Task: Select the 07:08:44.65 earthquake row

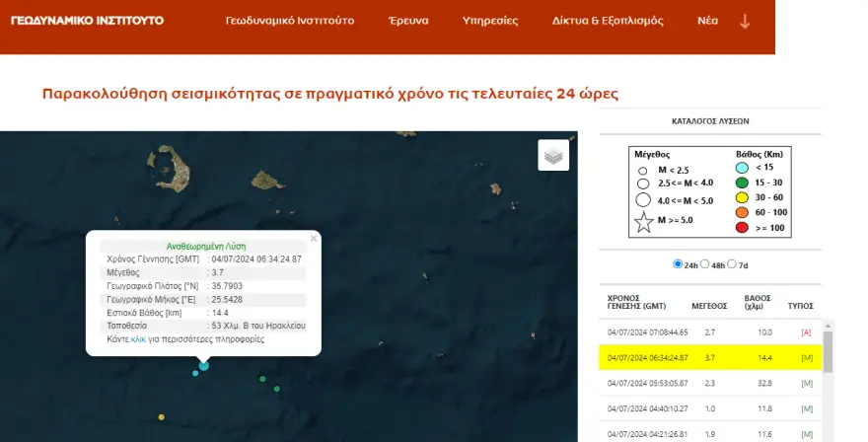Action: (x=710, y=332)
